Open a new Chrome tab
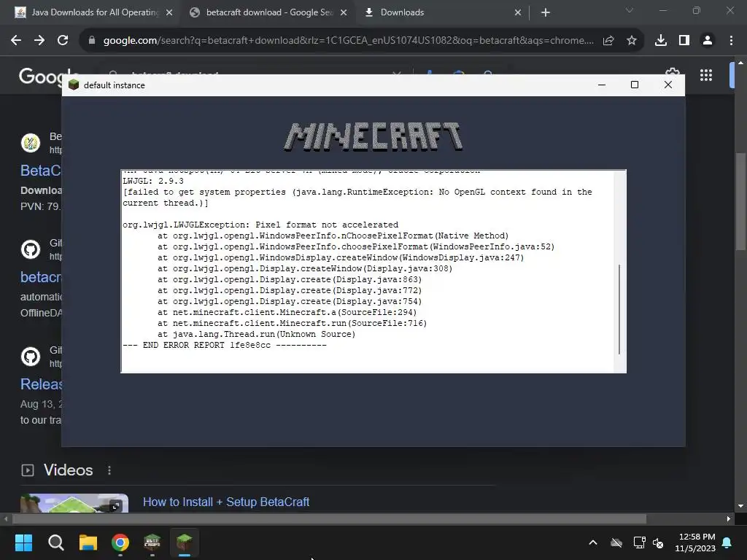Viewport: 747px width, 560px height. tap(546, 12)
